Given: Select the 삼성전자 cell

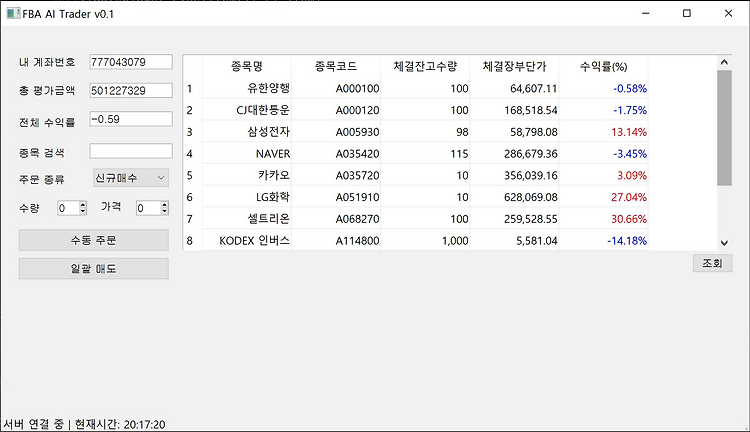Looking at the screenshot, I should pyautogui.click(x=247, y=132).
